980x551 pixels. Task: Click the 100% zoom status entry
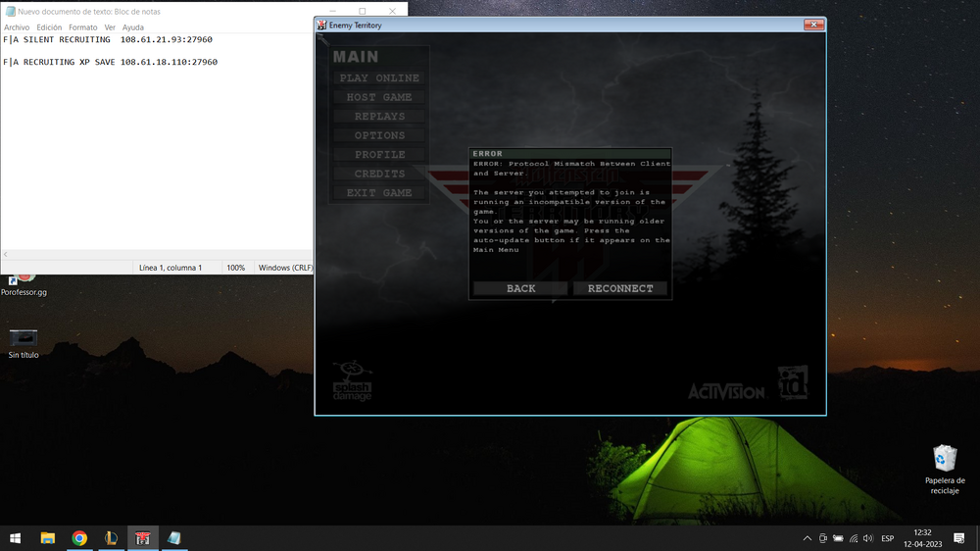pyautogui.click(x=235, y=268)
